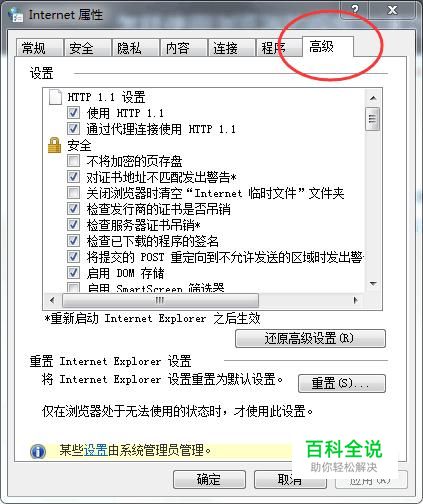
Task: Click the vertical scrollbar thumb
Action: click(372, 119)
